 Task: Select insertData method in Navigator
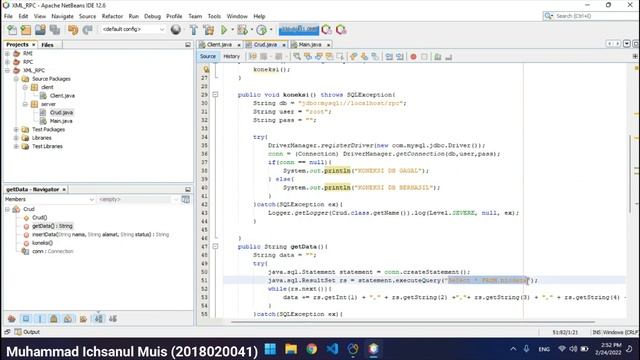tap(100, 235)
